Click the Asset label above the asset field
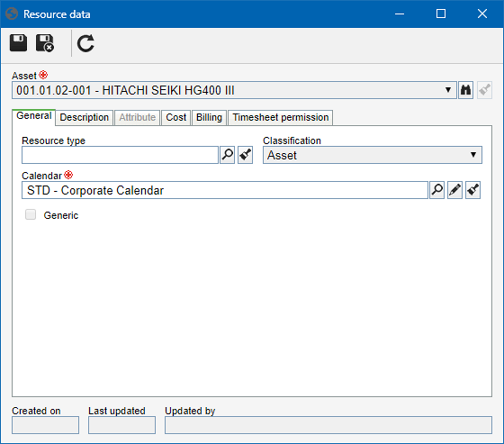This screenshot has width=504, height=444. 24,76
